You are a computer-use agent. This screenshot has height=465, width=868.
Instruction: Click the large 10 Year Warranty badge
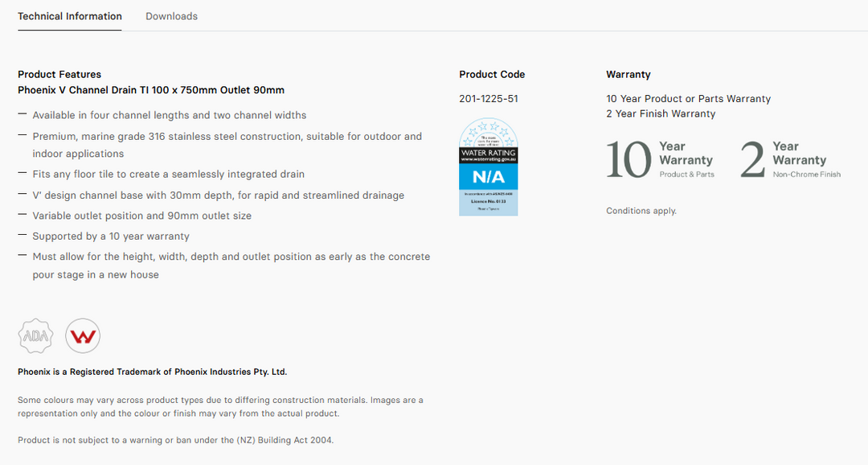coord(659,158)
